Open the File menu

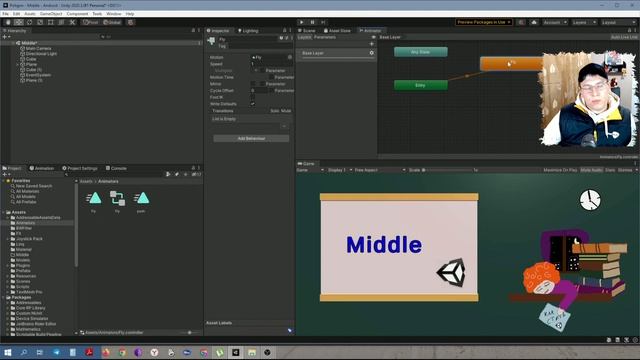5,14
